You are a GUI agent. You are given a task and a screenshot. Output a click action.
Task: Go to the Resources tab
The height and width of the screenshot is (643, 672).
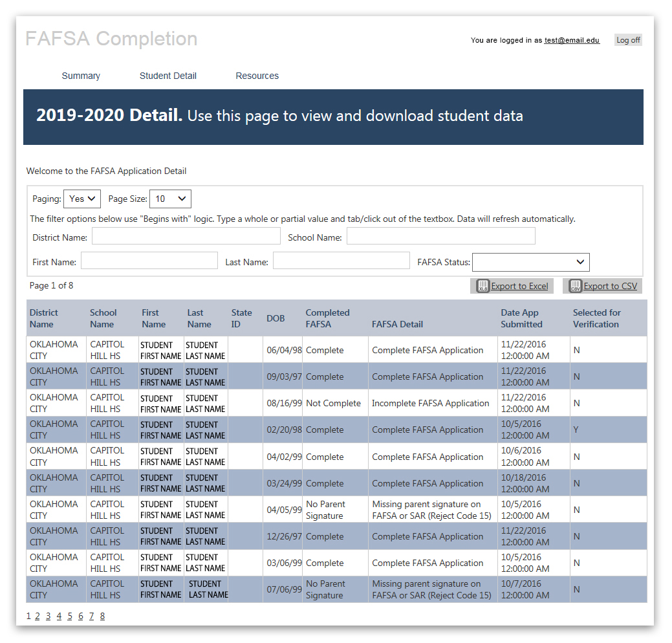tap(257, 76)
